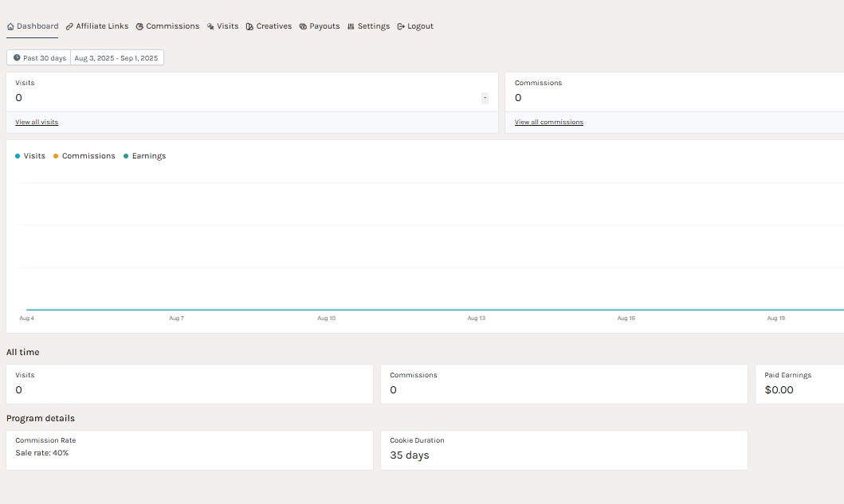The width and height of the screenshot is (844, 504).
Task: Follow the View all visits link
Action: point(37,122)
